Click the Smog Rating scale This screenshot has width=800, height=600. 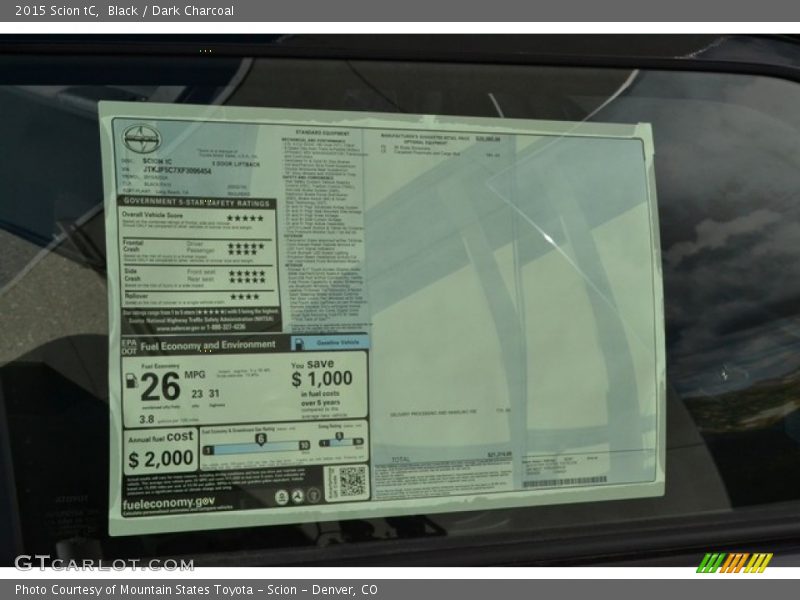341,438
